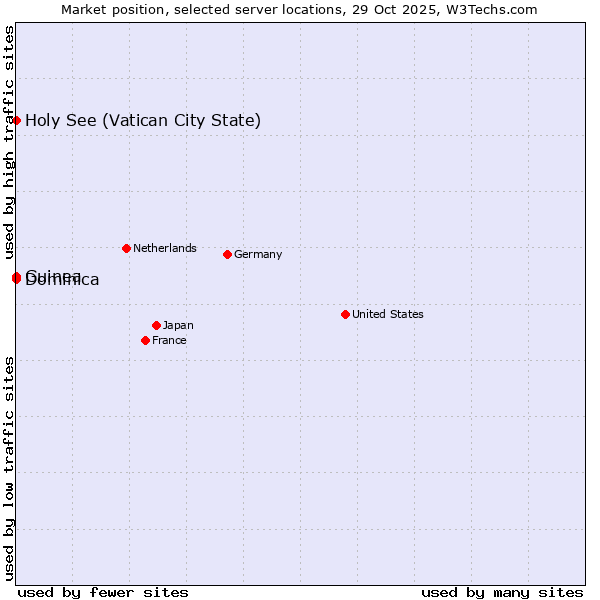Select the Germany red data point
Image resolution: width=600 pixels, height=600 pixels.
(227, 254)
